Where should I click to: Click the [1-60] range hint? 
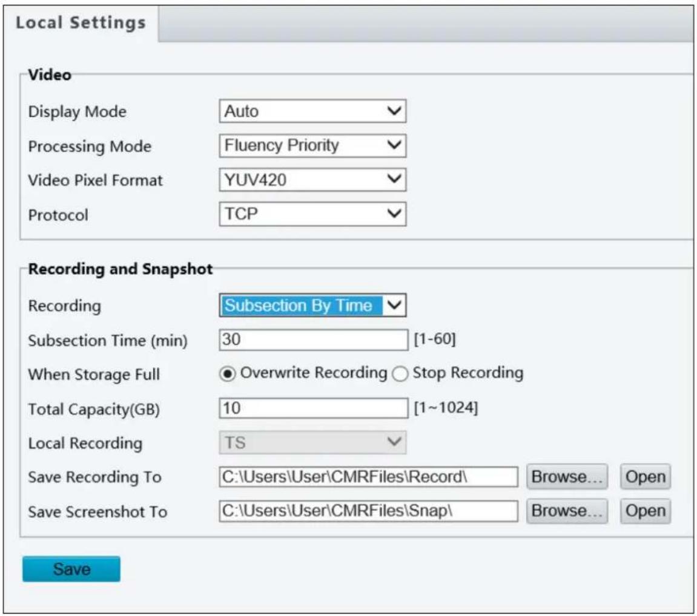coord(435,339)
